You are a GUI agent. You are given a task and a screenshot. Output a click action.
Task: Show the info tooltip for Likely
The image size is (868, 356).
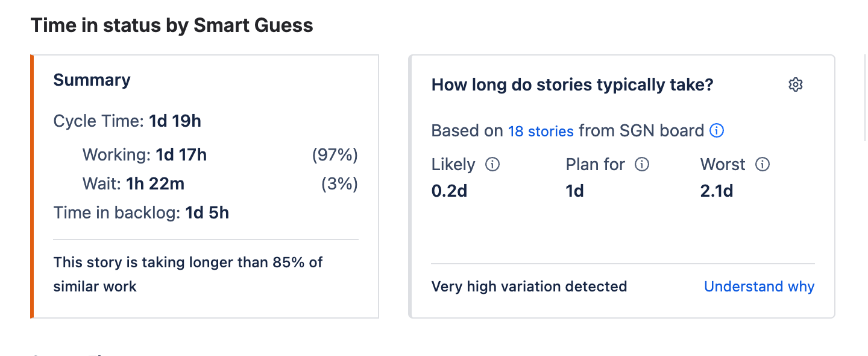[x=492, y=164]
